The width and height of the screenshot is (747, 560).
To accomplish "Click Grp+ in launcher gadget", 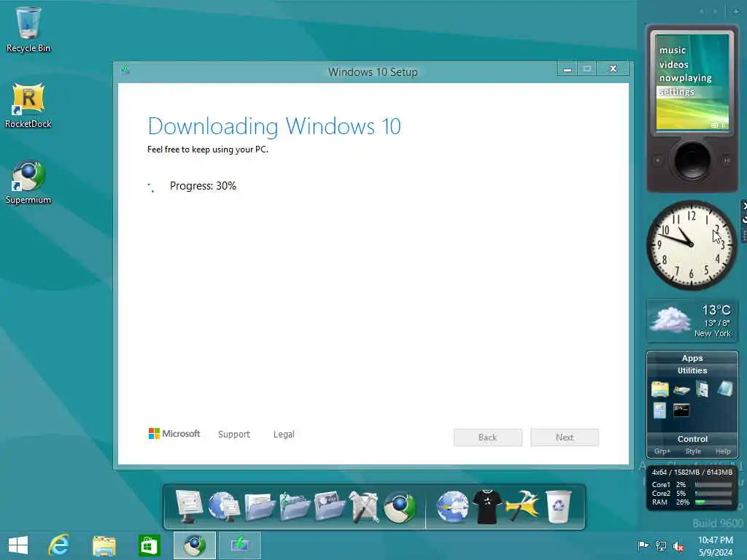I will tap(662, 451).
